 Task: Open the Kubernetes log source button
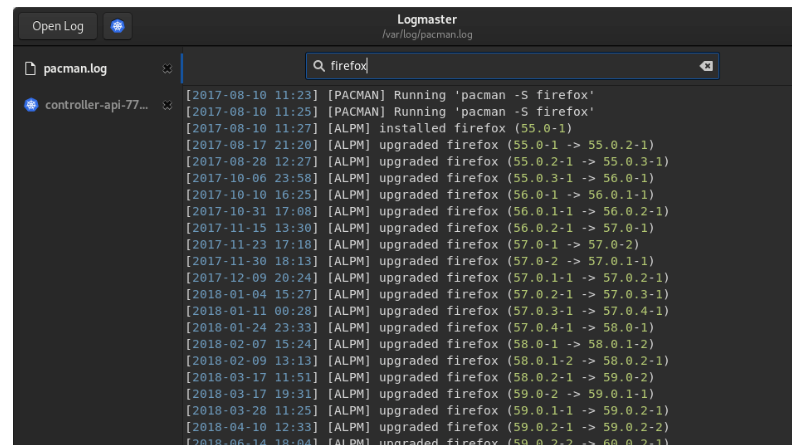click(x=115, y=26)
